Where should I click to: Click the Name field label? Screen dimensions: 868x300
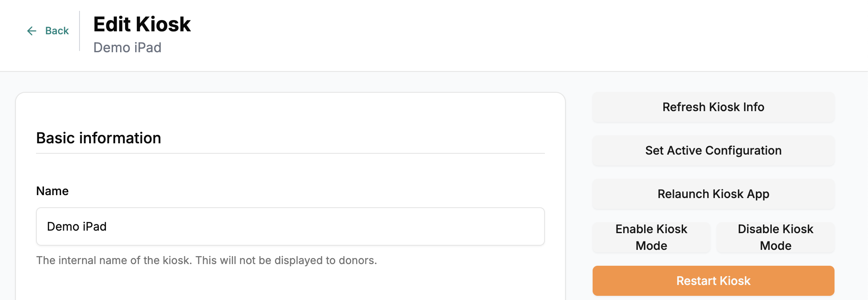point(52,191)
